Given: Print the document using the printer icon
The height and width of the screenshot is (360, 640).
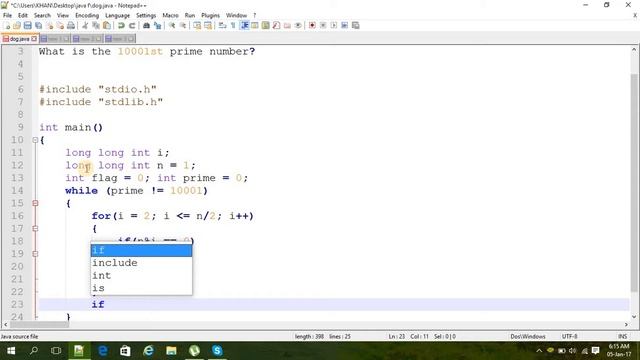Looking at the screenshot, I should click(x=71, y=26).
